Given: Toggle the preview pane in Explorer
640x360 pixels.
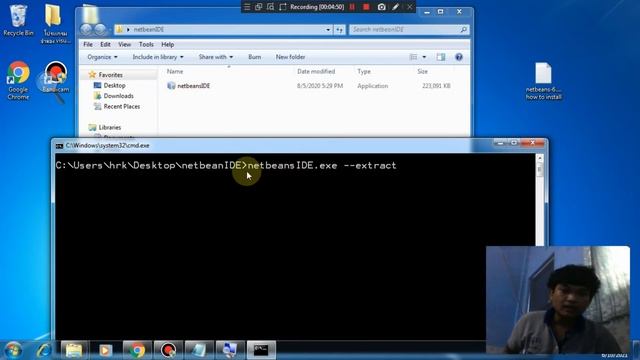Looking at the screenshot, I should pos(441,57).
